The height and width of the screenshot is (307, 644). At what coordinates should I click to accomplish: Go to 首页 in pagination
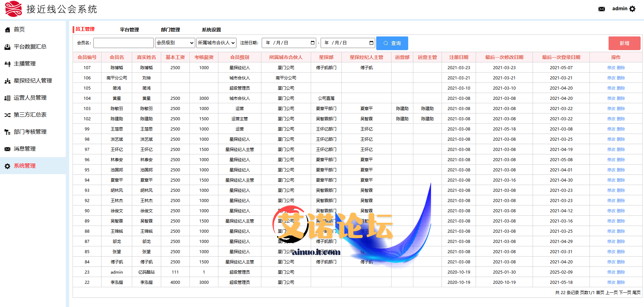tap(600, 293)
